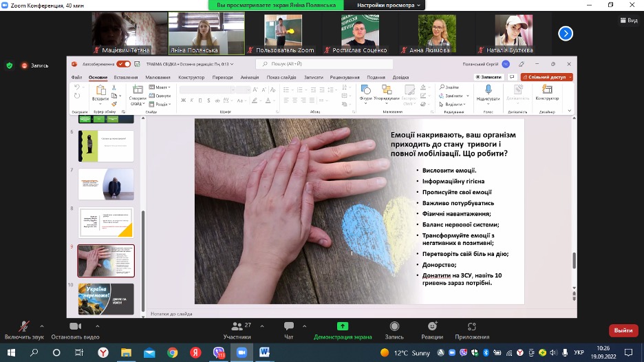Screen dimensions: 644x362
Task: Expand video options arrow beside camera
Action: 97,326
